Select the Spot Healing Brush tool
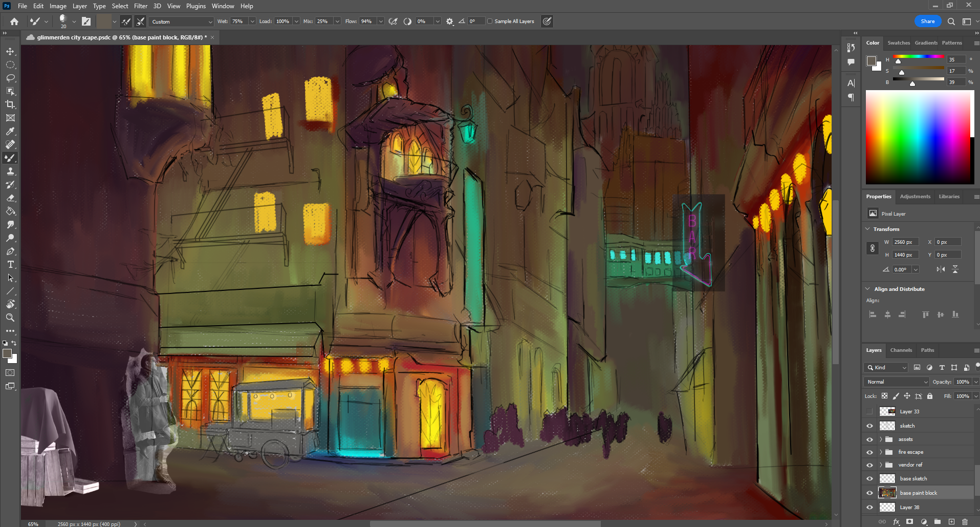Viewport: 980px width, 527px height. (10, 144)
